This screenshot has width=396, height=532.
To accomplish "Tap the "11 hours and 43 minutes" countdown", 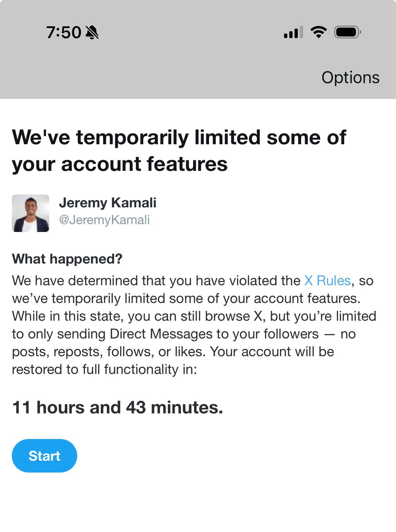I will click(118, 407).
